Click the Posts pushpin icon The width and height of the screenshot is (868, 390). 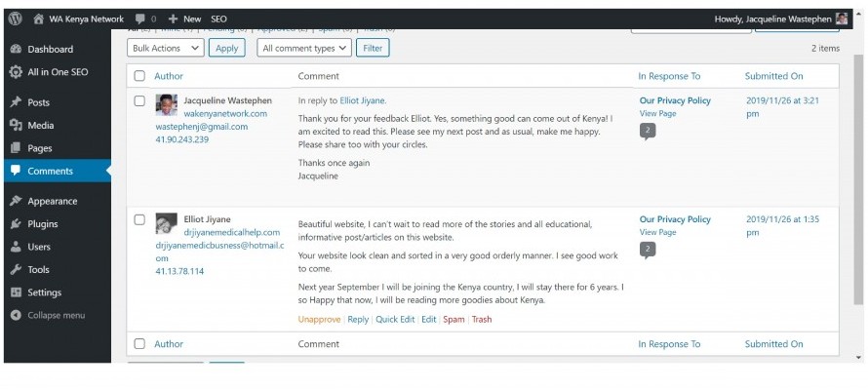tap(16, 102)
